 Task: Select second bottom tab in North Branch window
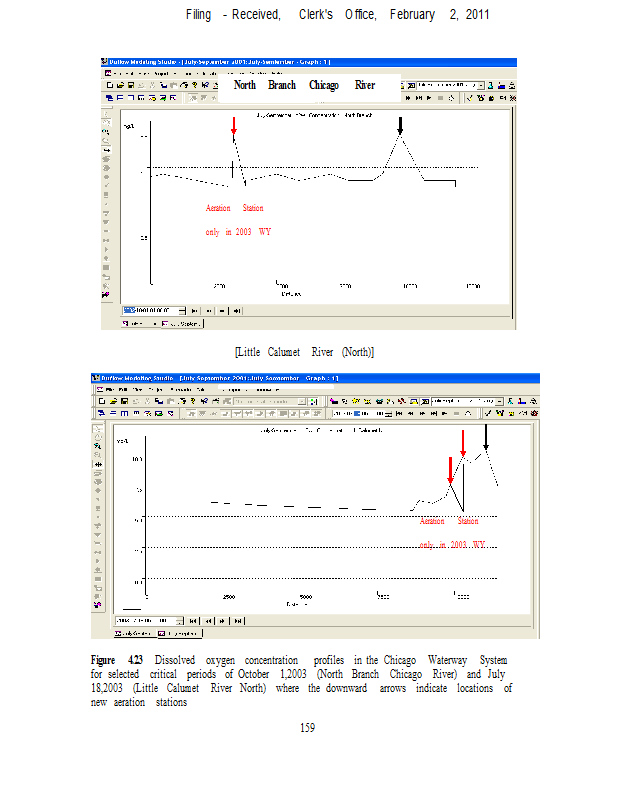(182, 323)
